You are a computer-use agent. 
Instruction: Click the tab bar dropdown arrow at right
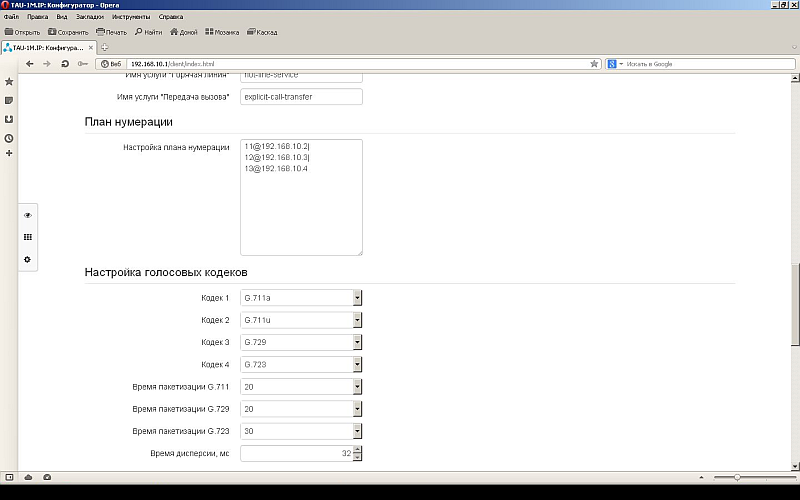tap(794, 47)
